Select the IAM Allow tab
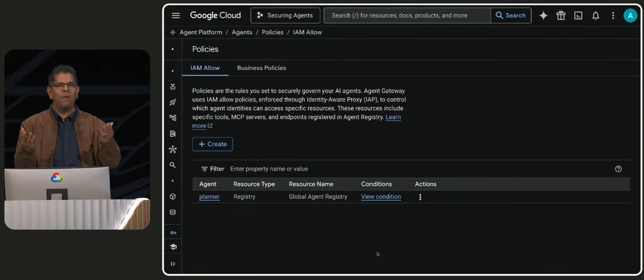The height and width of the screenshot is (280, 644). click(x=205, y=68)
